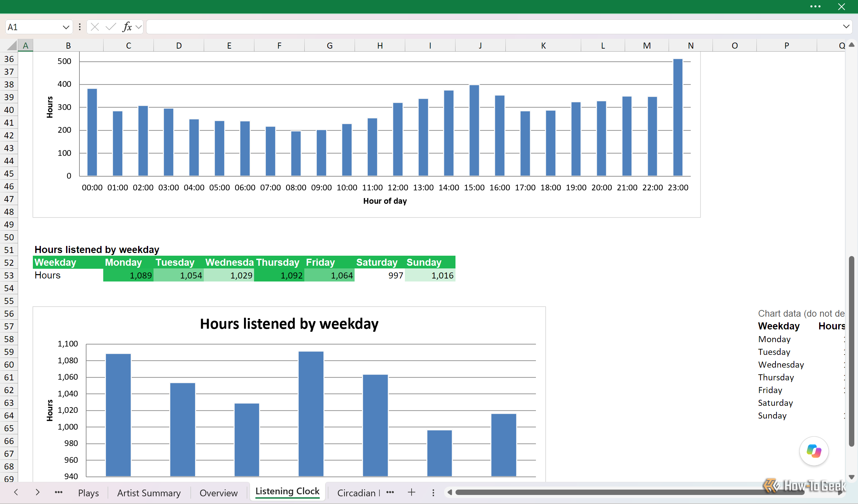Click the Name Box showing A1

[x=34, y=27]
